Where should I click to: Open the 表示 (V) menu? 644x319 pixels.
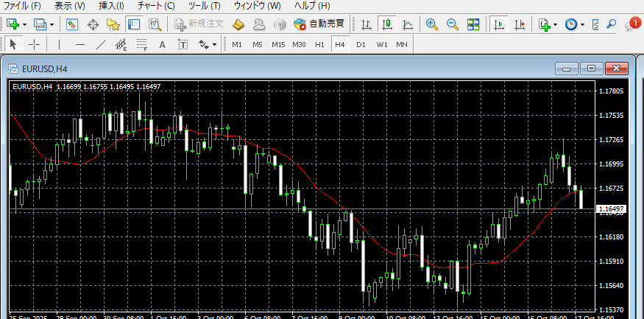click(69, 6)
